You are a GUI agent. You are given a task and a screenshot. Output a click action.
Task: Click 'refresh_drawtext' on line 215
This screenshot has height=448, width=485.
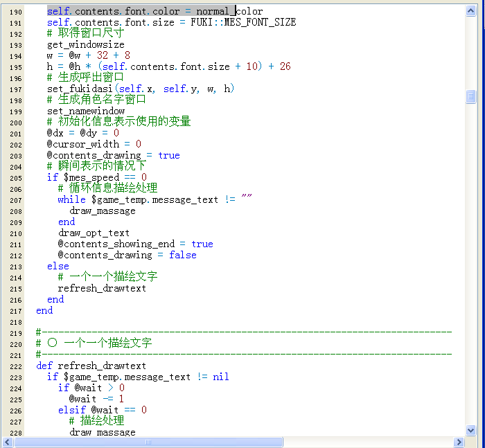pyautogui.click(x=102, y=288)
